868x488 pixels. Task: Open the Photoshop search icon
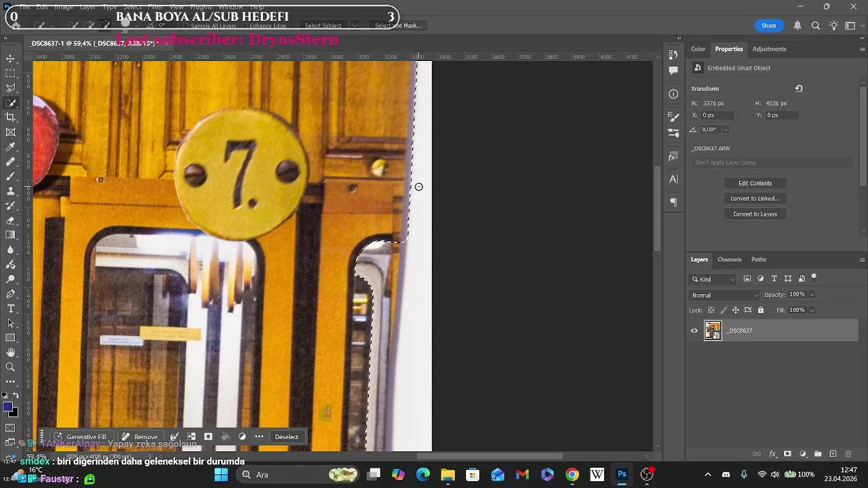[x=816, y=26]
